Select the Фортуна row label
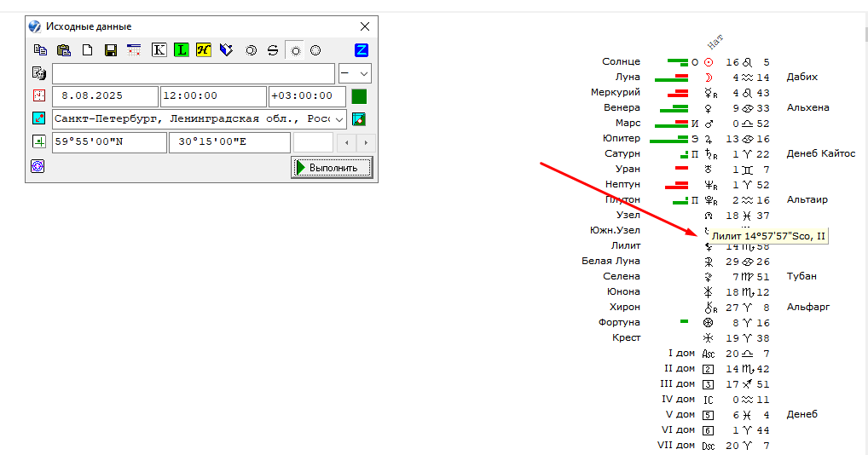Viewport: 868px width, 455px height. (x=619, y=322)
